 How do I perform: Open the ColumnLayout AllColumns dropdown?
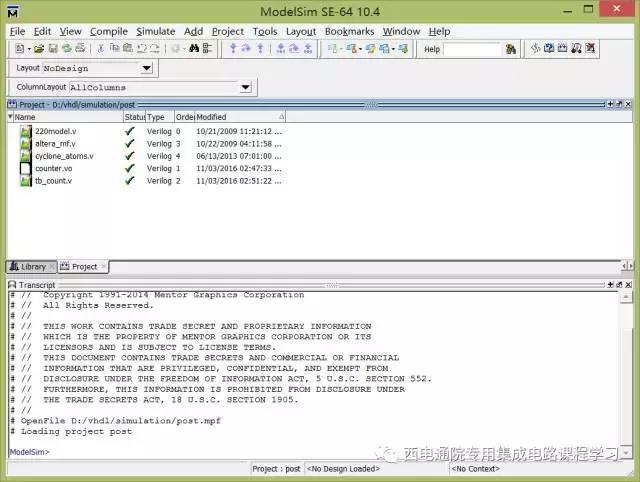click(x=245, y=87)
